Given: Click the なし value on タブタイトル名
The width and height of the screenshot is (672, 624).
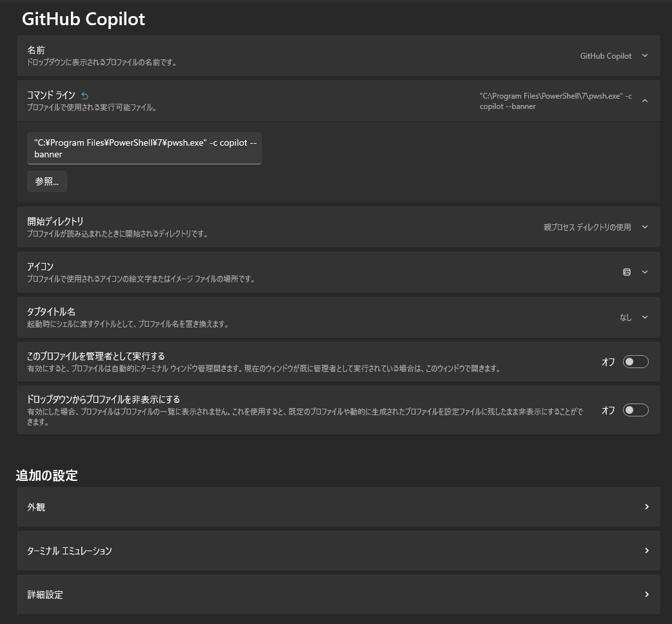Looking at the screenshot, I should click(x=625, y=317).
